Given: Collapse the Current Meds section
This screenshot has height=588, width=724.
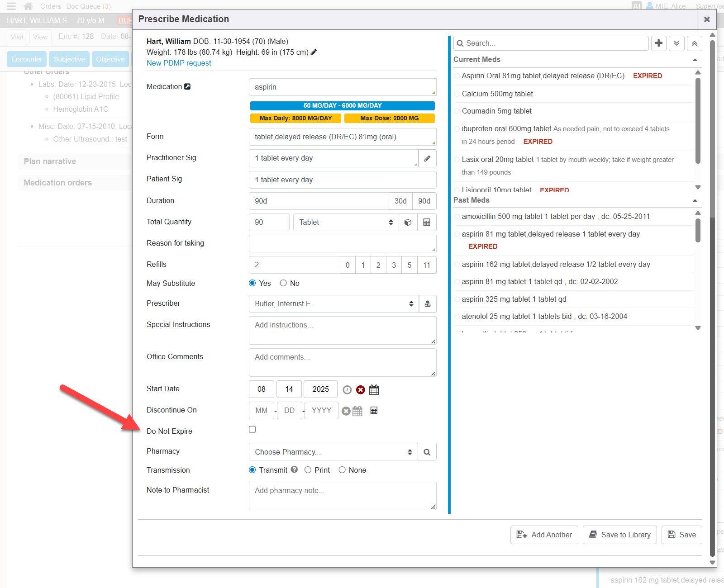Looking at the screenshot, I should point(695,60).
